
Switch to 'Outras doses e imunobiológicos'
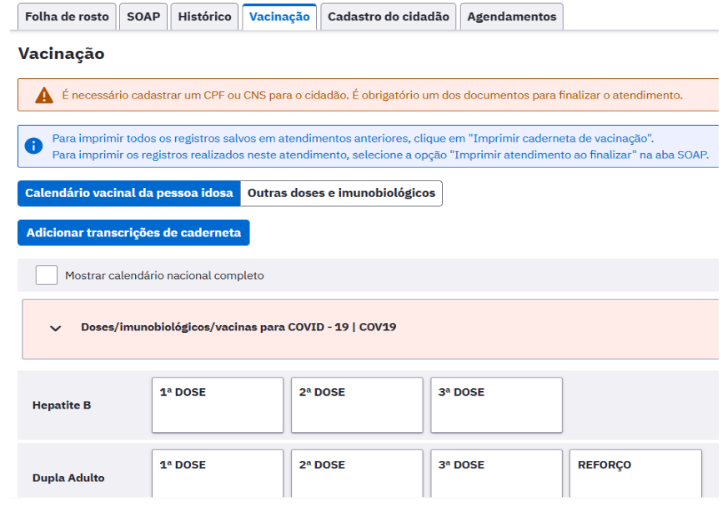coord(341,193)
